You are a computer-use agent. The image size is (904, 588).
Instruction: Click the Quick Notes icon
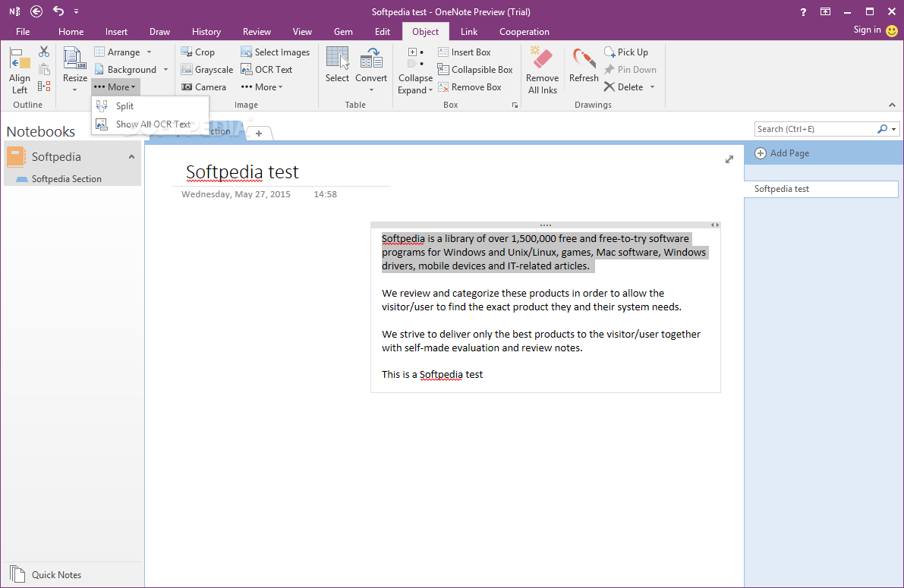coord(17,574)
